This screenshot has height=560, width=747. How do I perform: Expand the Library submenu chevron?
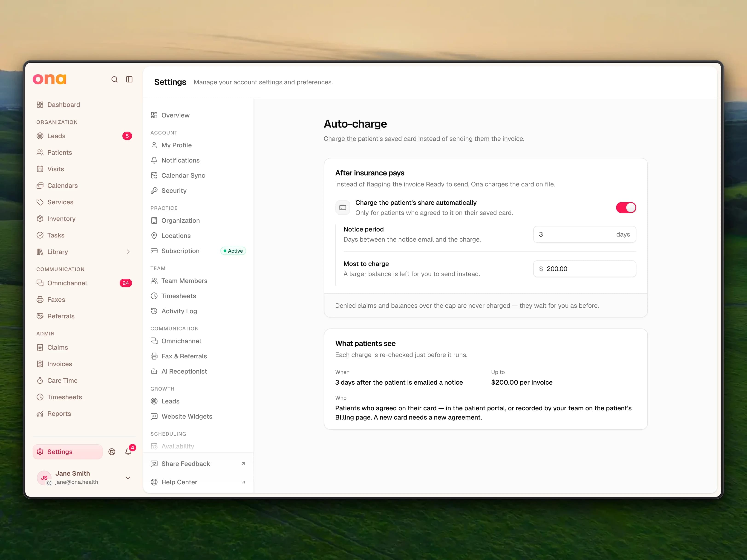[x=128, y=252]
